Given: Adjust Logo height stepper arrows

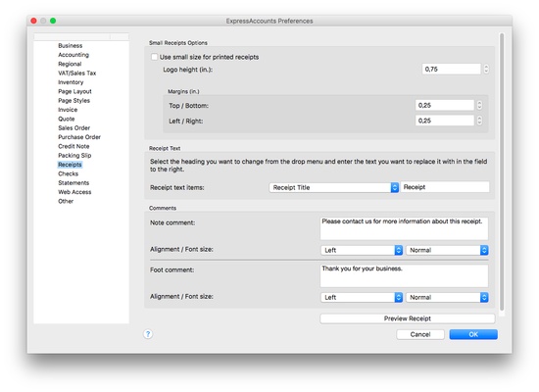Looking at the screenshot, I should tap(486, 70).
